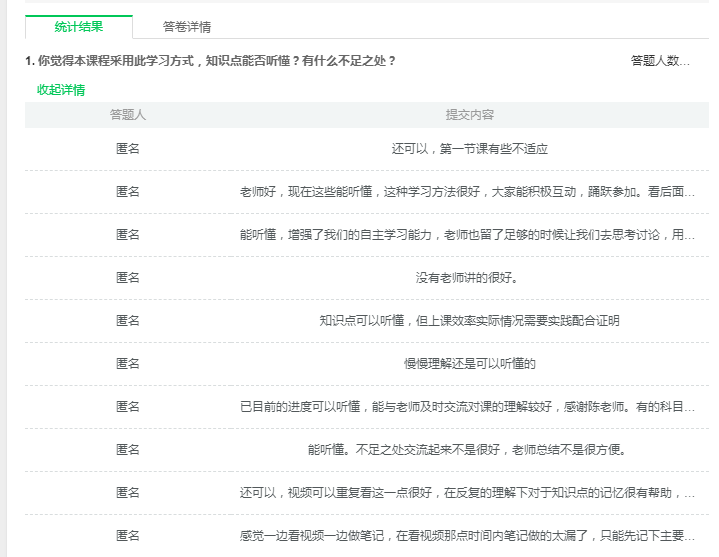Select question 1 title text
The image size is (719, 557).
point(210,61)
